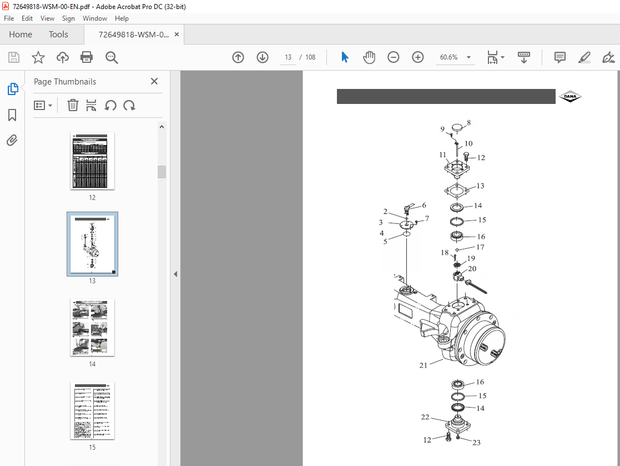
Task: Add document to starred with star icon
Action: [38, 57]
